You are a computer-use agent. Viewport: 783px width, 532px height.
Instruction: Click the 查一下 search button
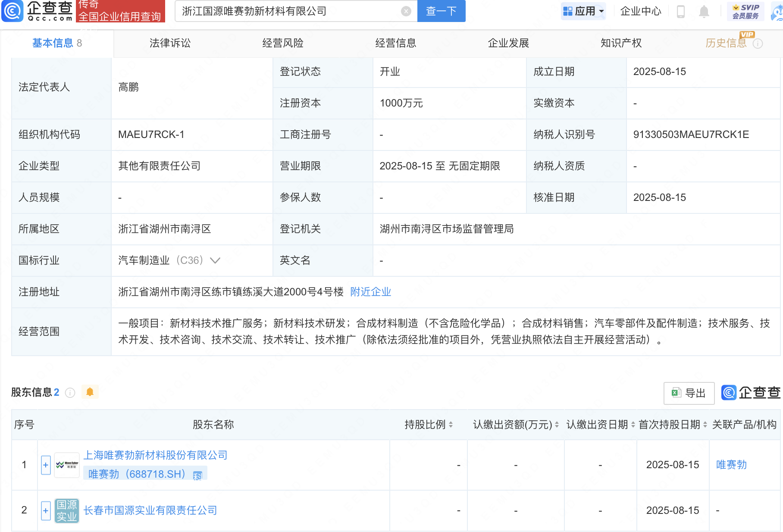click(442, 11)
